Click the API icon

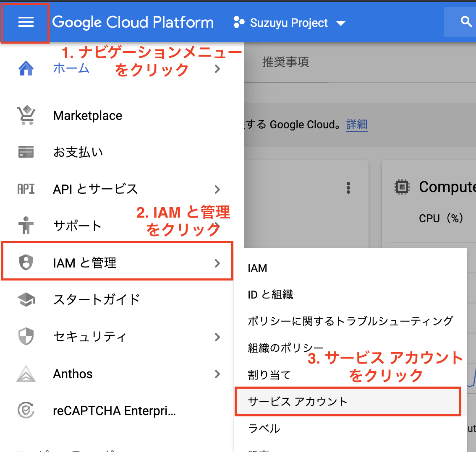coord(26,189)
